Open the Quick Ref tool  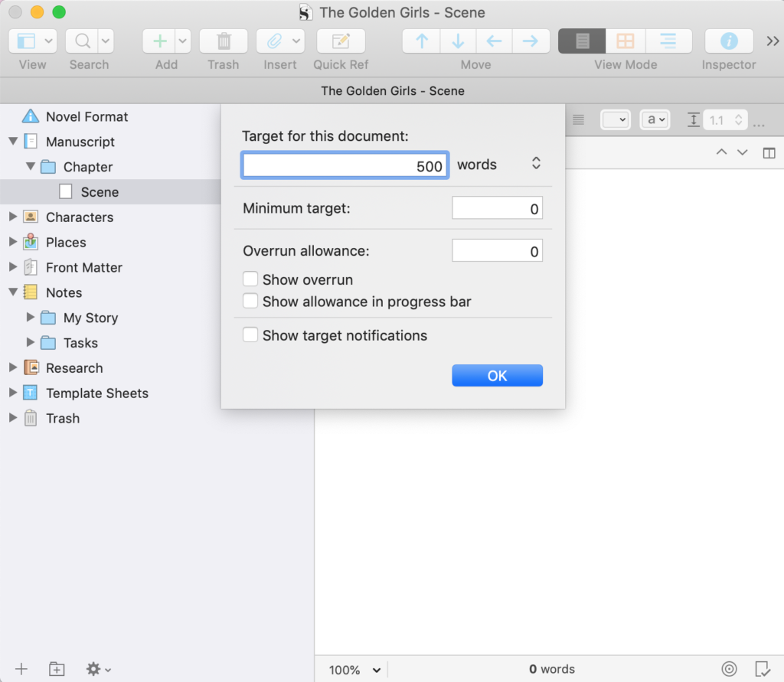click(341, 41)
